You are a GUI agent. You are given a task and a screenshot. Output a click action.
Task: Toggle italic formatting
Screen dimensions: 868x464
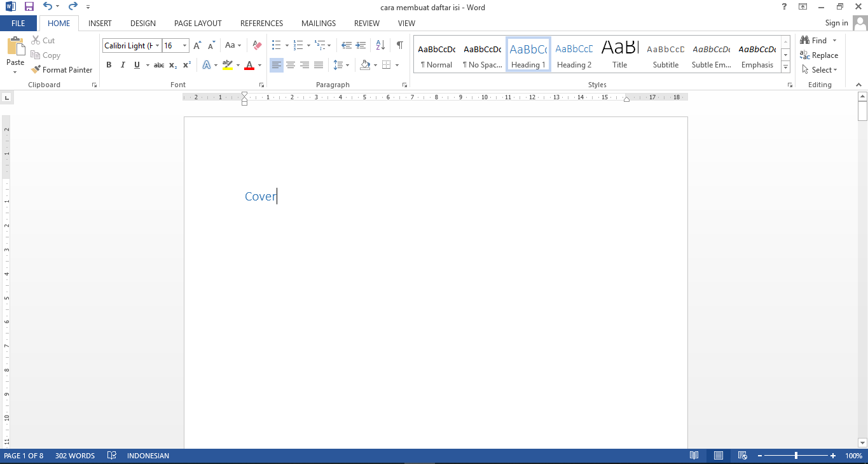123,65
